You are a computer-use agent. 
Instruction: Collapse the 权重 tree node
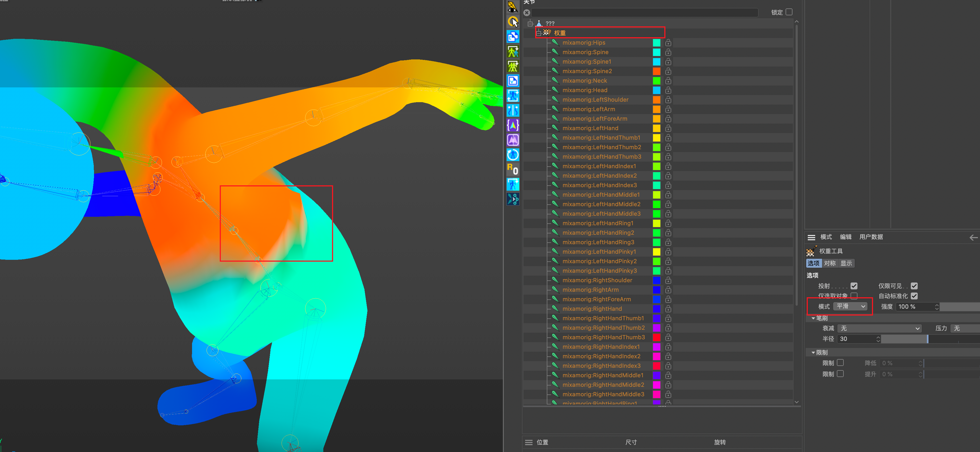pyautogui.click(x=539, y=33)
